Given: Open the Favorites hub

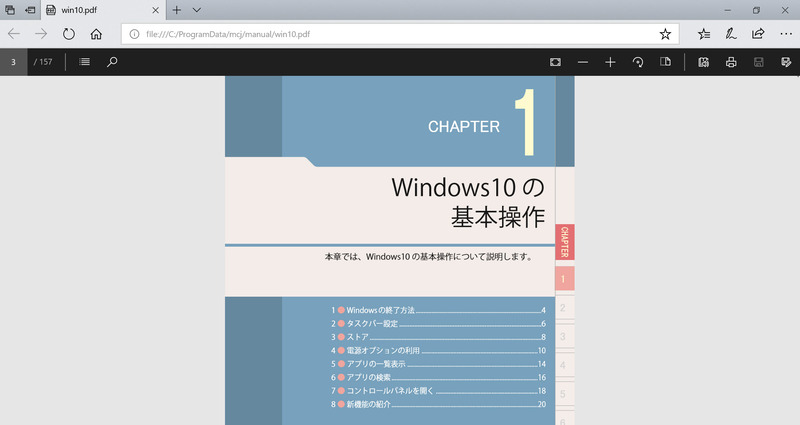Looking at the screenshot, I should 704,34.
